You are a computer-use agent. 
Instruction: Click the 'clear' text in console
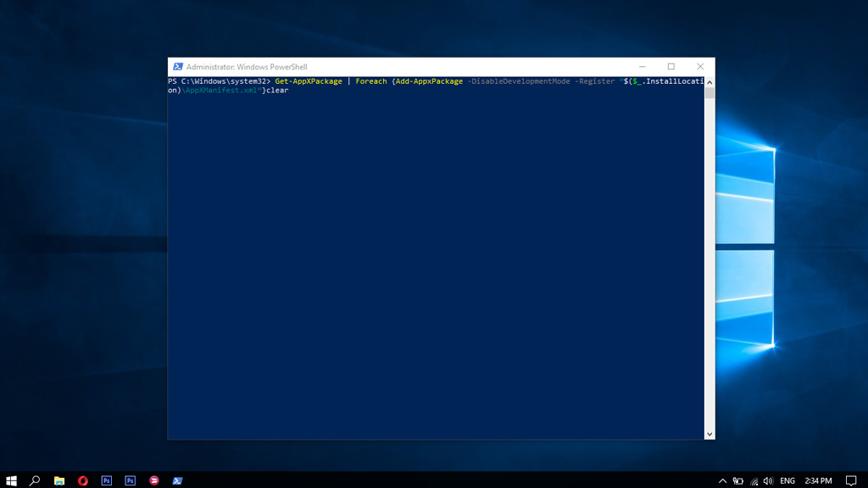pos(277,90)
